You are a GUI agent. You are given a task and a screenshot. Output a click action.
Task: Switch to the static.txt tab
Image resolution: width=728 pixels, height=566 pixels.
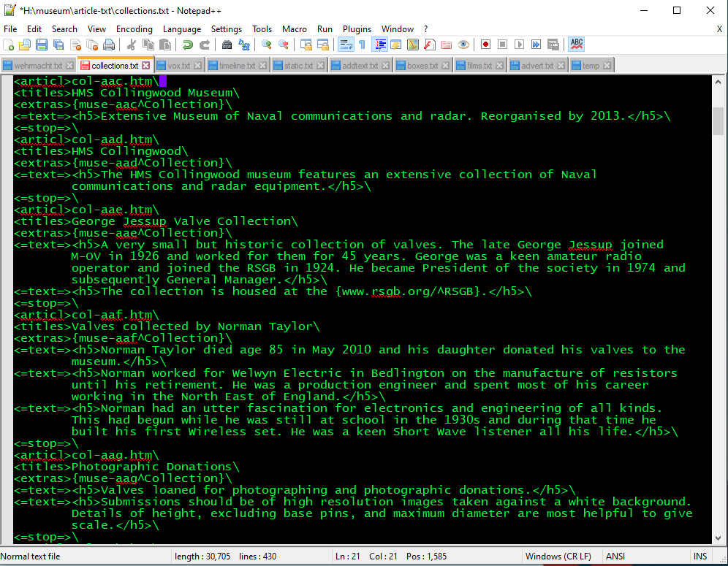tap(298, 66)
